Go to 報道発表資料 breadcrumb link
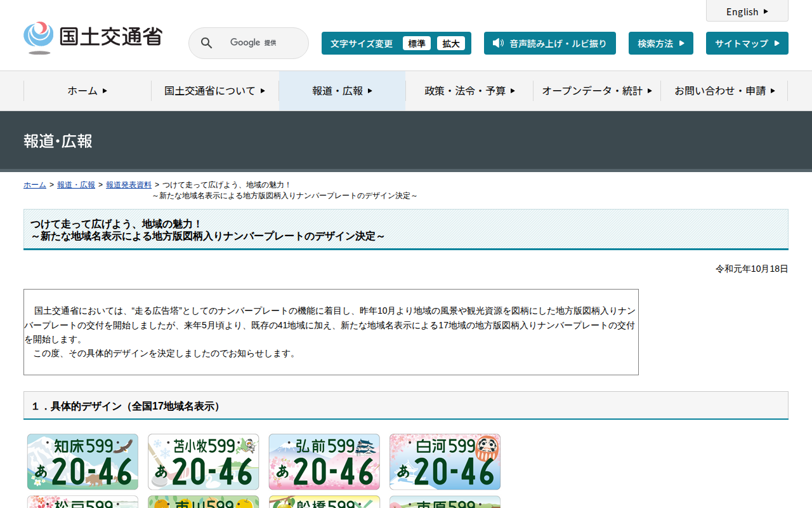 [x=129, y=185]
